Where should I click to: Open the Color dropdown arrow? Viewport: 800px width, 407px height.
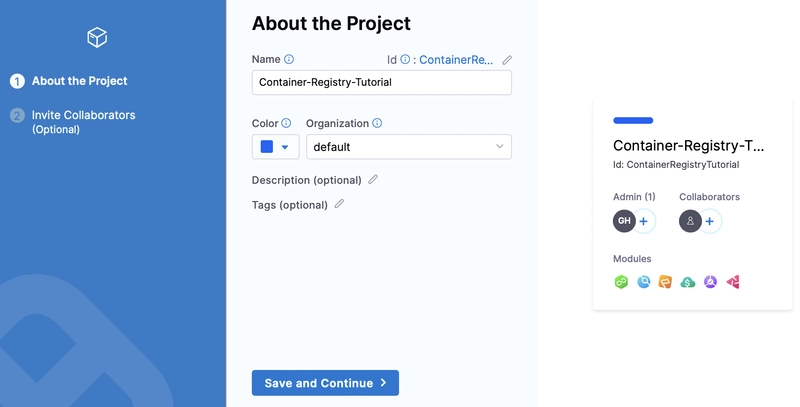click(285, 147)
